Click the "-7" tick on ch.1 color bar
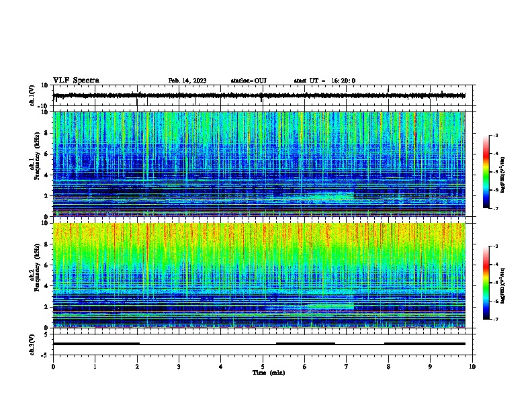The height and width of the screenshot is (411, 532). (496, 208)
